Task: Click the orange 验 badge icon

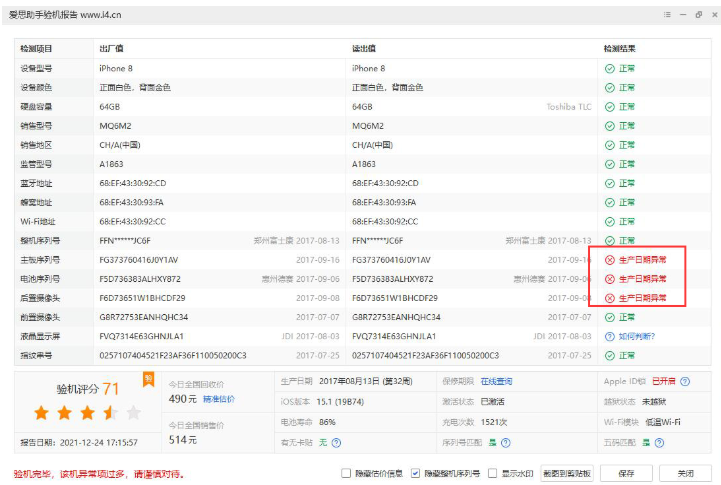Action: (x=149, y=380)
